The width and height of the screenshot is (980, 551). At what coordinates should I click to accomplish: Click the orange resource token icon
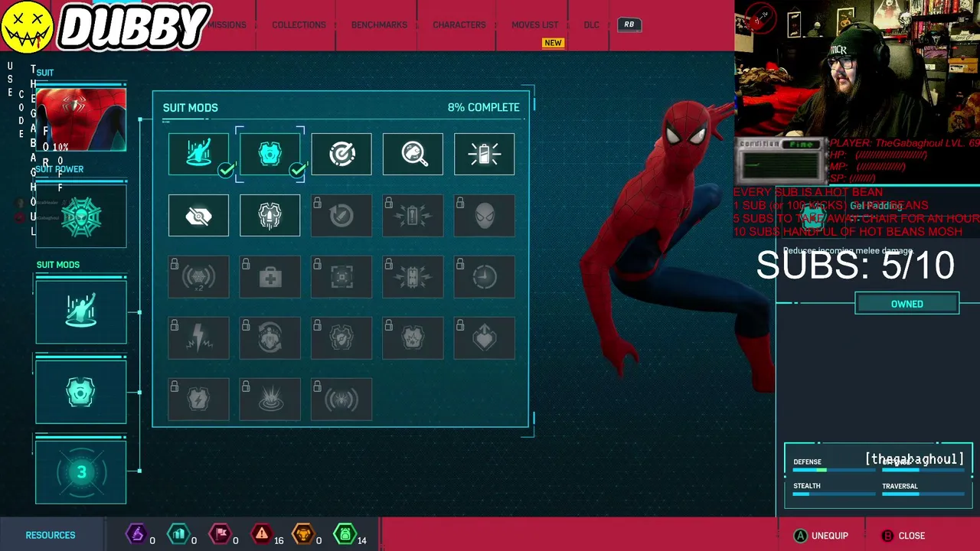click(304, 534)
